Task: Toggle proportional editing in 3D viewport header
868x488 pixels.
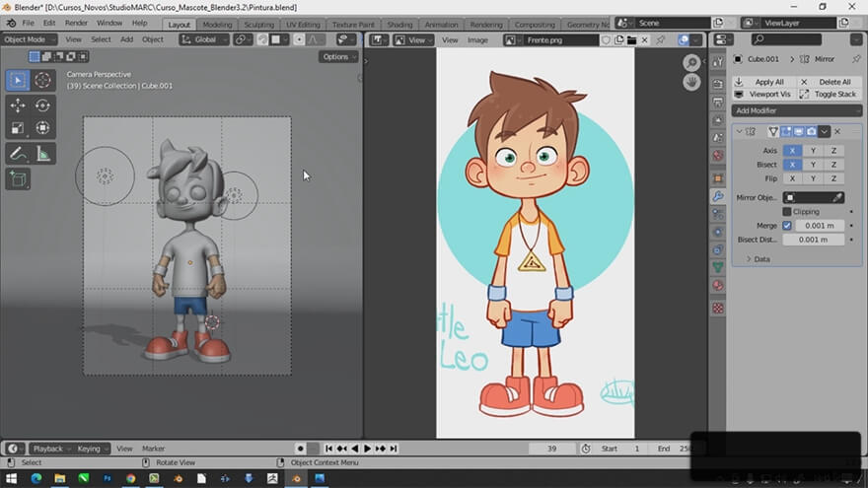Action: point(299,39)
